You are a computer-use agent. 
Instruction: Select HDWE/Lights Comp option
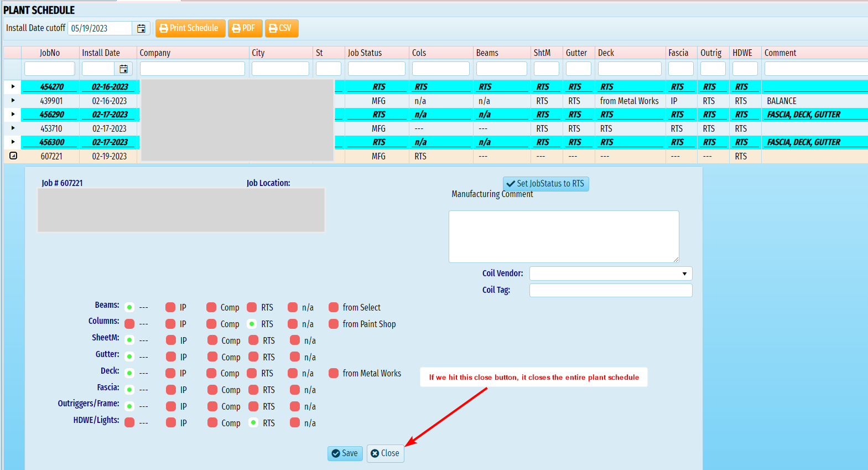[212, 423]
